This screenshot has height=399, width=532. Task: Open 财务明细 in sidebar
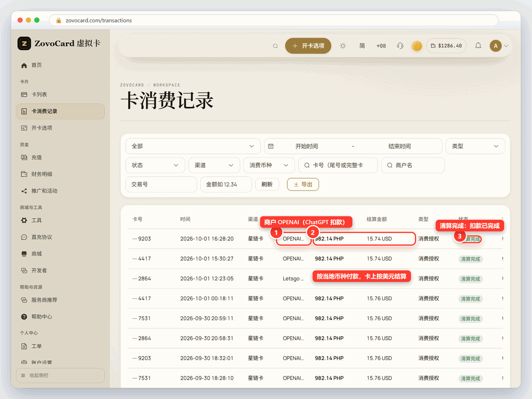coord(60,174)
